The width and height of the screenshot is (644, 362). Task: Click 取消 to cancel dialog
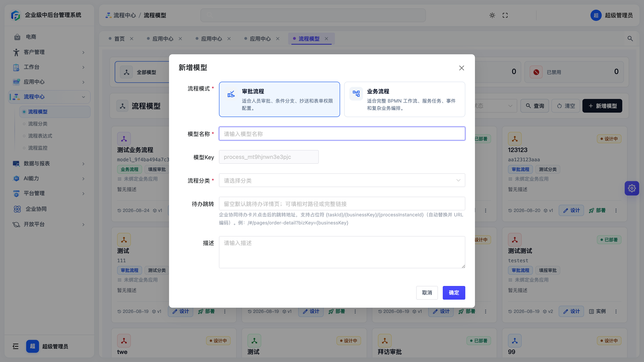pos(427,293)
